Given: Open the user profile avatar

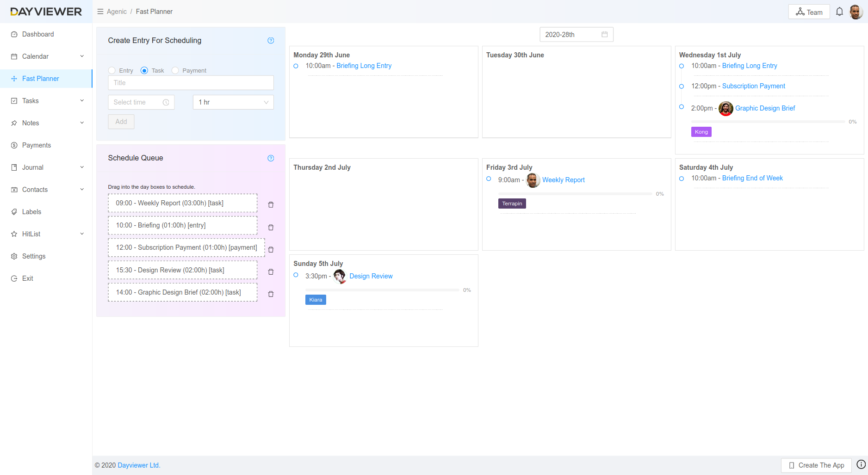Looking at the screenshot, I should [x=856, y=12].
